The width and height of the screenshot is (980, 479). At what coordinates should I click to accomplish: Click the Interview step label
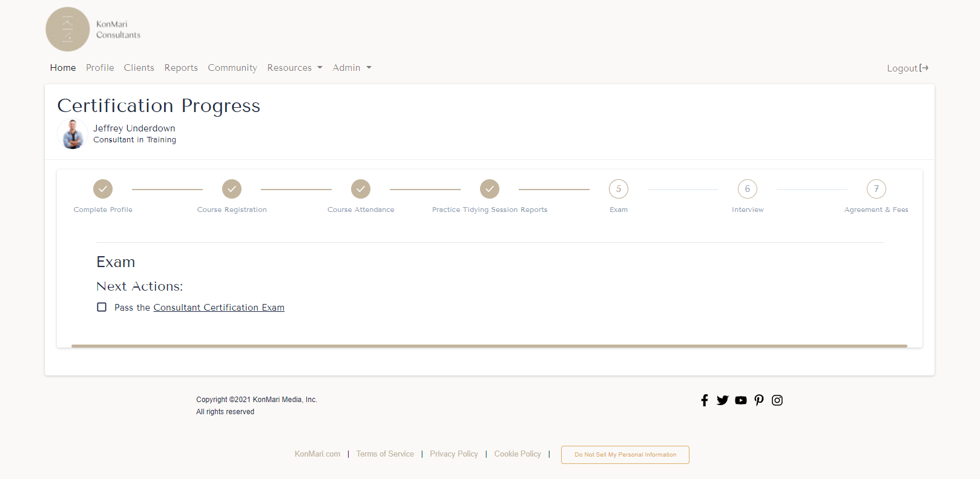(748, 210)
